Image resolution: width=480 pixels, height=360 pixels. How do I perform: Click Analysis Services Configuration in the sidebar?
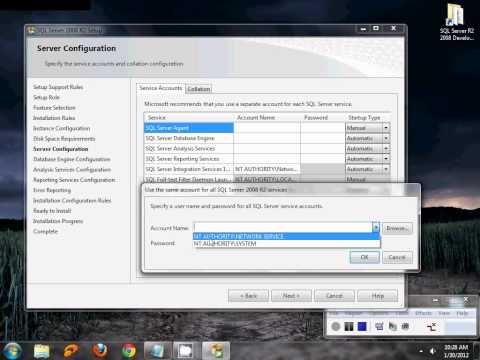click(72, 170)
